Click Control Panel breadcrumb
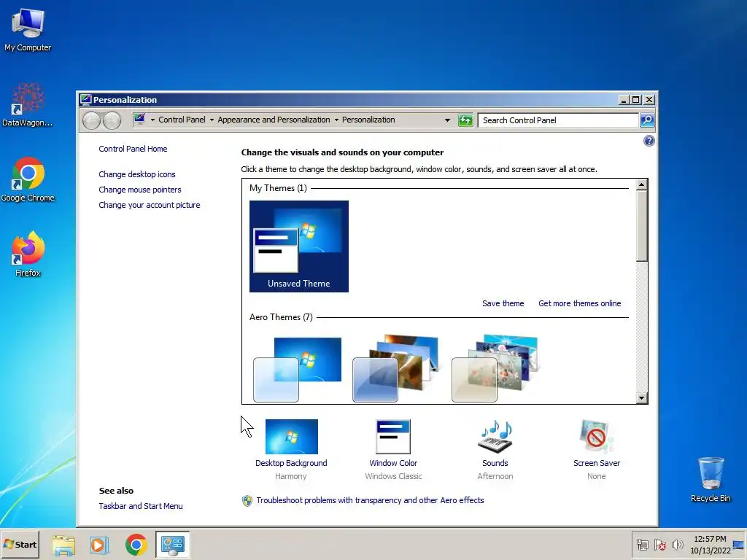747x560 pixels. (182, 120)
